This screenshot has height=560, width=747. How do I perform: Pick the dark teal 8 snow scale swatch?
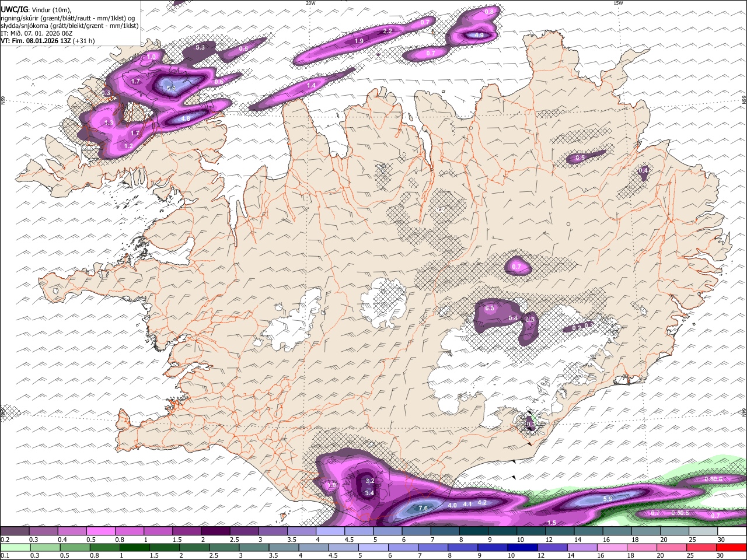tap(474, 531)
